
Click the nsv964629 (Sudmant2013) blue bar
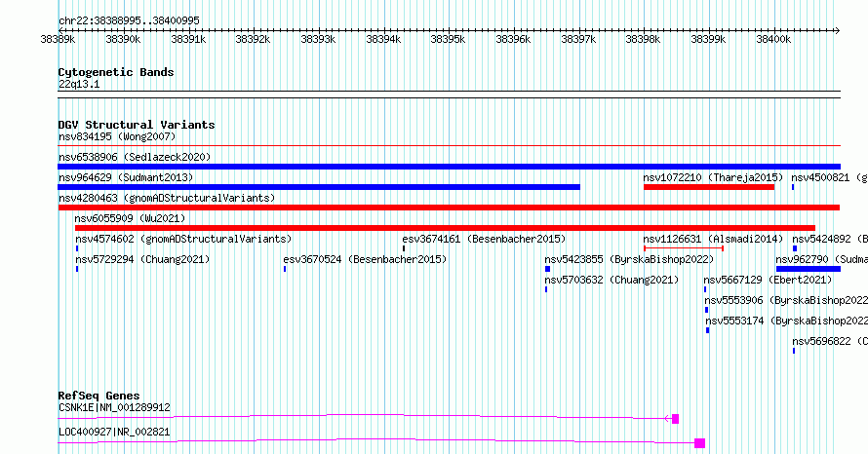[319, 187]
